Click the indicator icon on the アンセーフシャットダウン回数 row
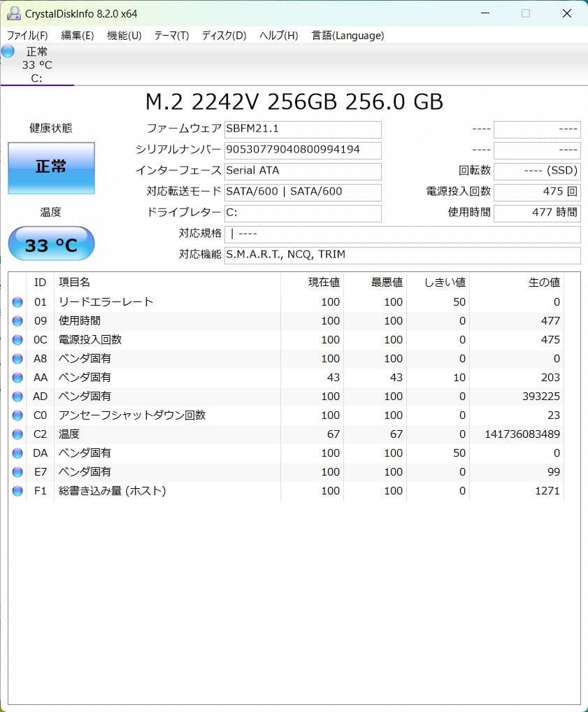The image size is (588, 712). coord(17,415)
